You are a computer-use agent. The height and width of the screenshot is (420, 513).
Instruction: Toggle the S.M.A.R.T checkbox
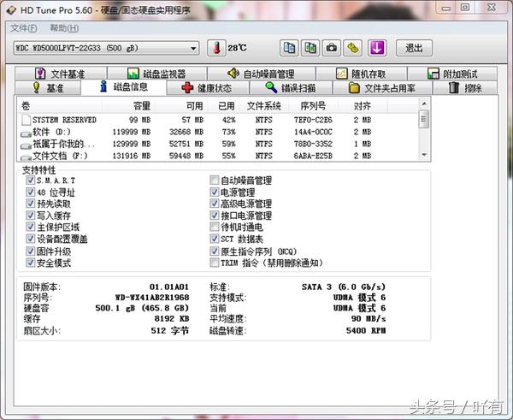(30, 181)
